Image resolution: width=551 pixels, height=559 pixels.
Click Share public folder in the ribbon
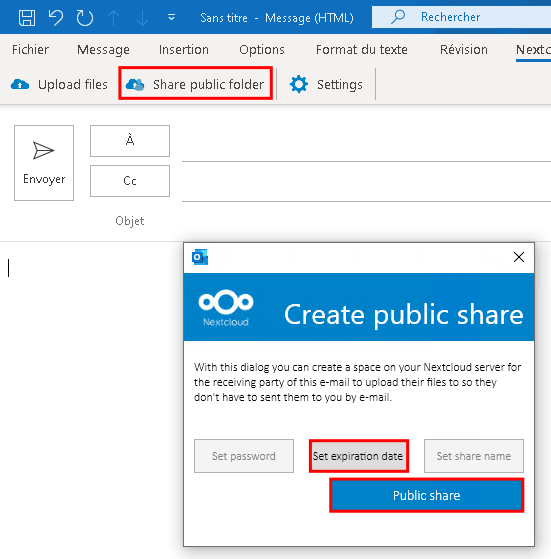click(196, 84)
